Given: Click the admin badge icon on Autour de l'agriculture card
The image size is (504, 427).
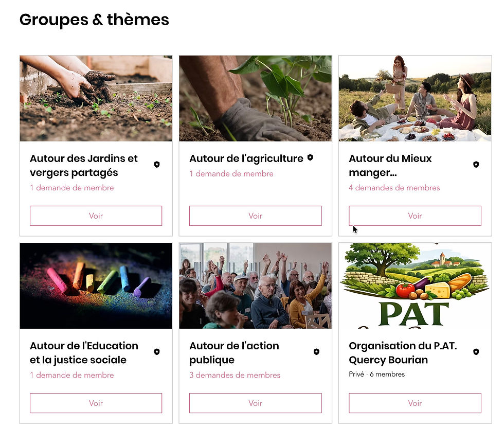Looking at the screenshot, I should (x=309, y=158).
